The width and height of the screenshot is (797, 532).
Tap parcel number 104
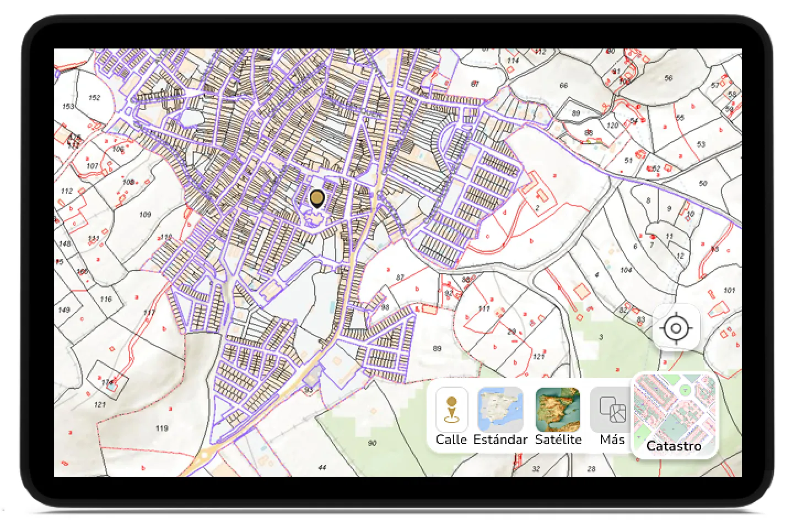(626, 270)
